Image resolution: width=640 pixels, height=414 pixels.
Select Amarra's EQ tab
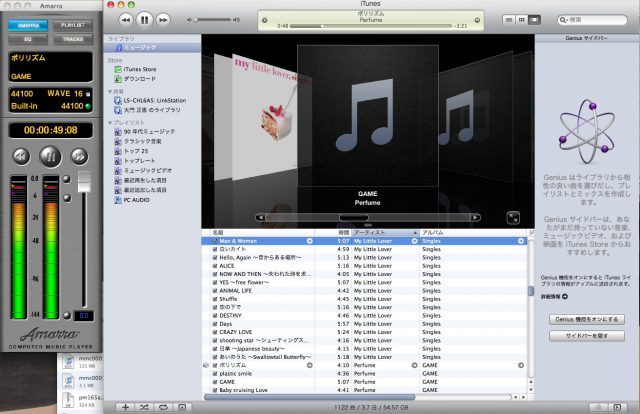click(x=28, y=39)
